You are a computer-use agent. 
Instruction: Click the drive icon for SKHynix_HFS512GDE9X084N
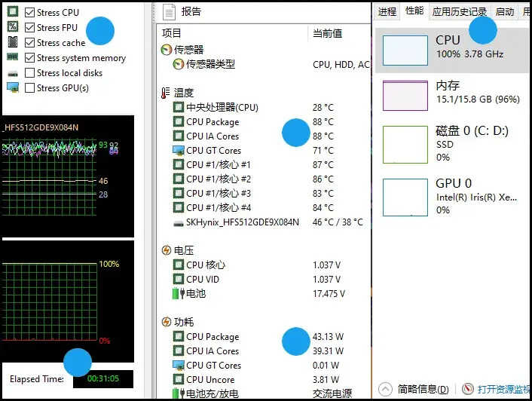coord(179,224)
